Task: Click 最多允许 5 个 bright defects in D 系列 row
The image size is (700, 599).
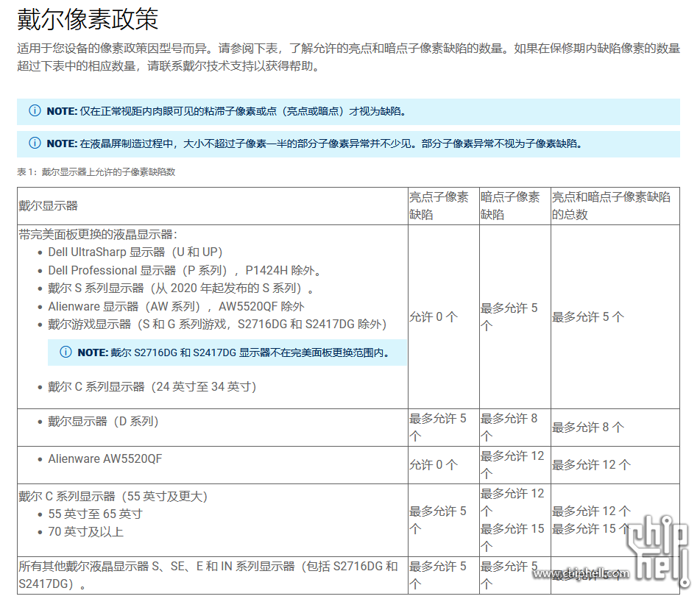Action: [x=437, y=427]
